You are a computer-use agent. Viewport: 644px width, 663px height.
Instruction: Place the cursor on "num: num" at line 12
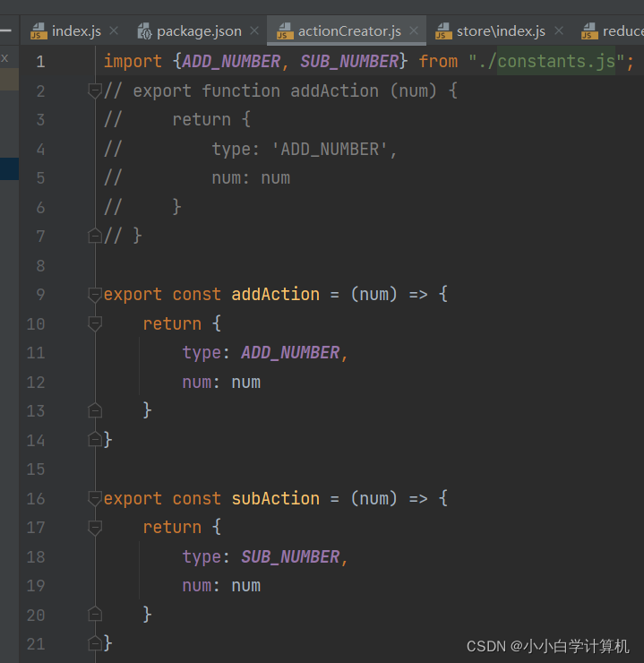221,383
